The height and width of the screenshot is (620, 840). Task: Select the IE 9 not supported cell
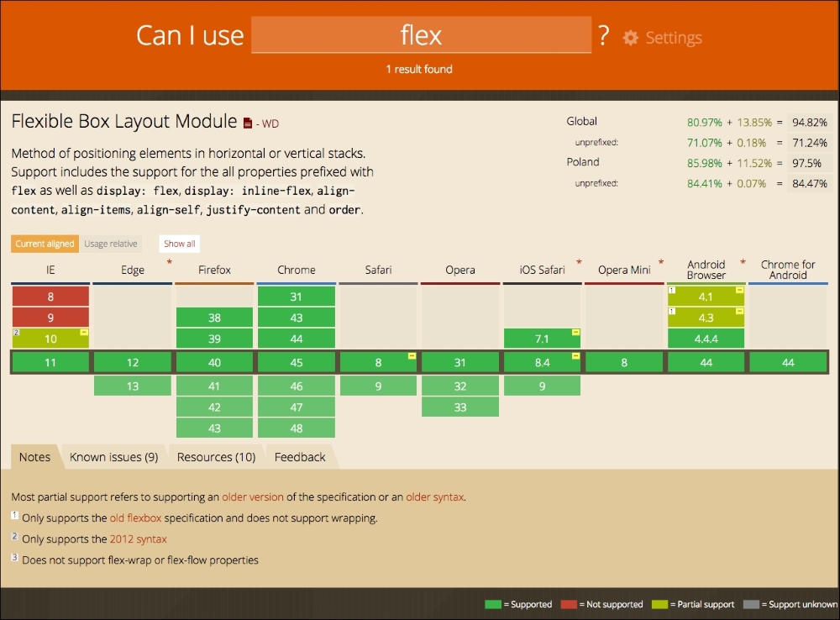coord(50,318)
